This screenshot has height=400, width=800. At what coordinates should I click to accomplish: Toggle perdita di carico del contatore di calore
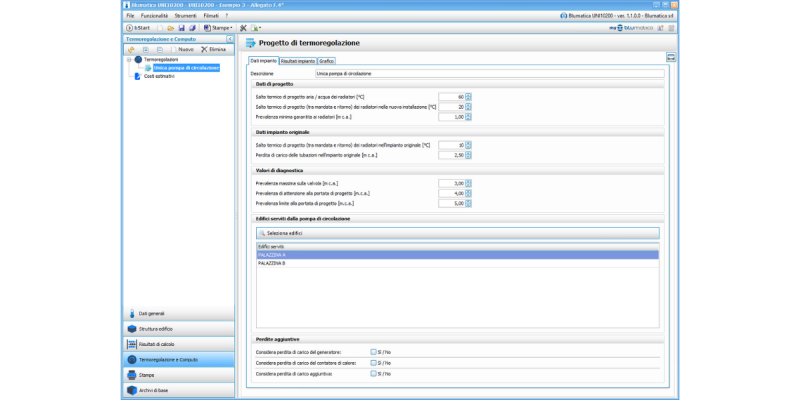tap(373, 363)
